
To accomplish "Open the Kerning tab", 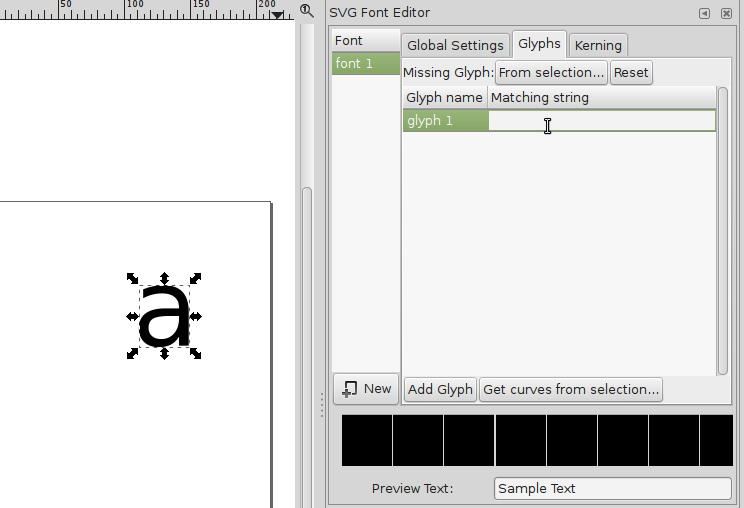I will point(598,45).
